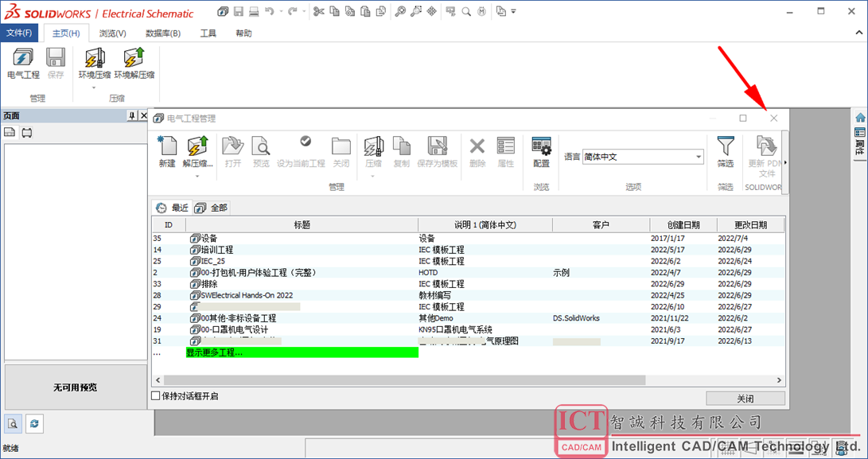The height and width of the screenshot is (459, 868).
Task: Open the quick access toolbar customize dropdown
Action: [514, 11]
